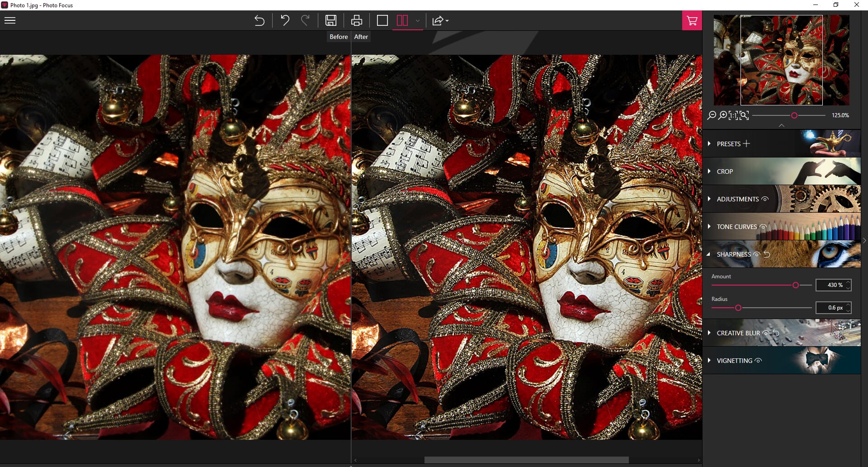Click the zoom level slider handle

click(x=794, y=115)
